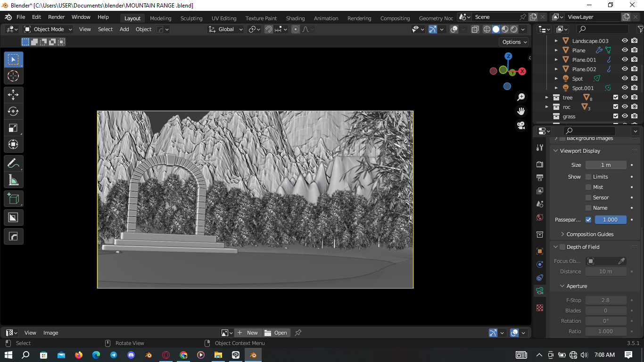Screen dimensions: 644x362
Task: Click the image editor View menu
Action: [x=30, y=333]
